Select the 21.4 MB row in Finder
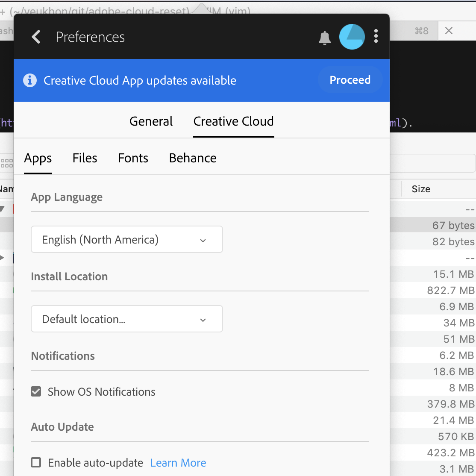The image size is (476, 476). click(433, 420)
